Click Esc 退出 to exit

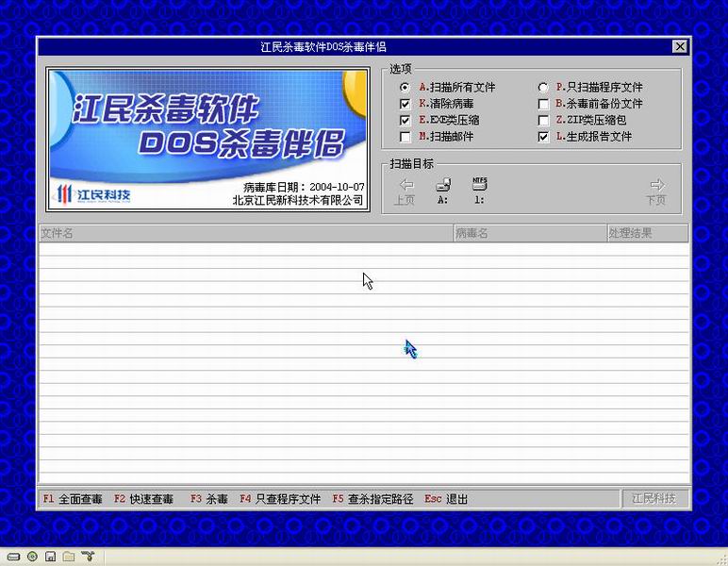[446, 499]
